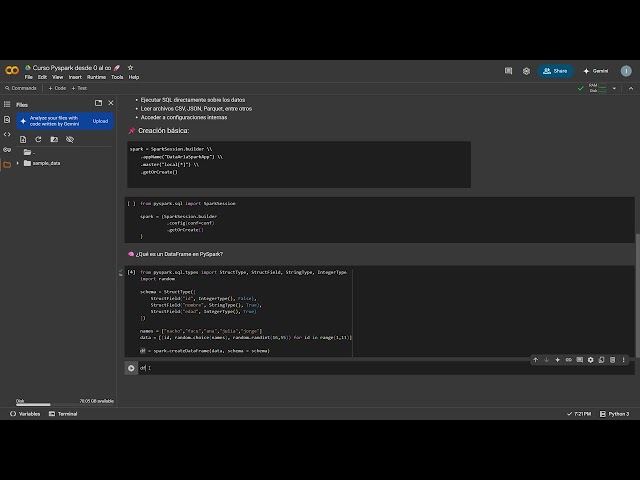Delete the selected cell trash icon
This screenshot has height=480, width=640.
[x=613, y=360]
